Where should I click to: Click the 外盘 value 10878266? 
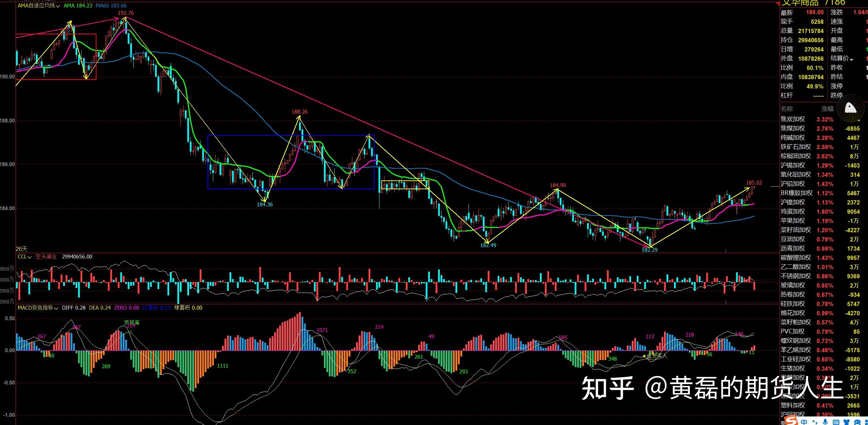coord(811,59)
